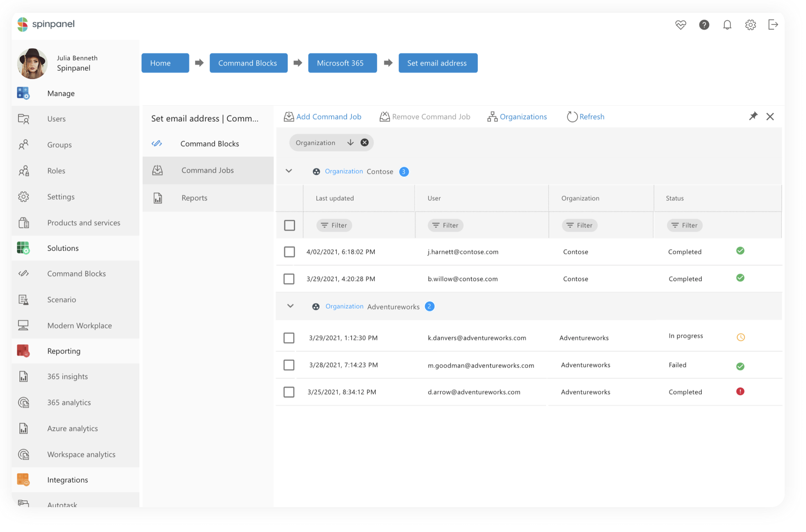Open the Organization column filter
The image size is (806, 532).
579,225
